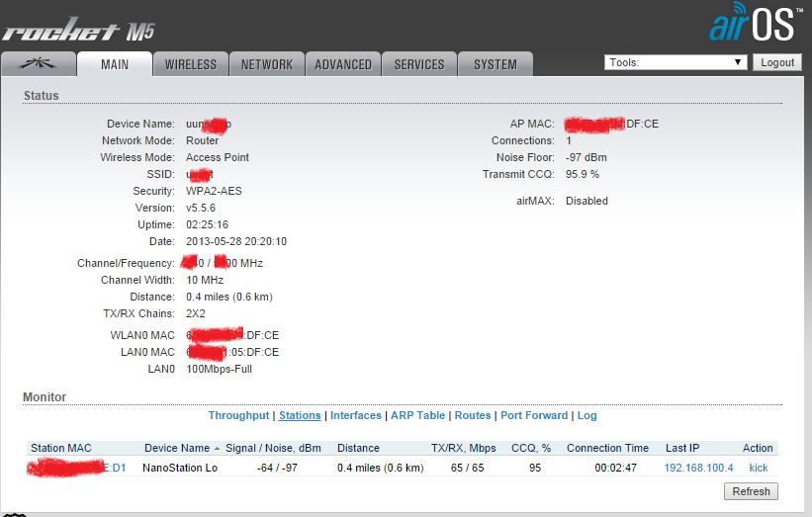This screenshot has width=812, height=517.
Task: Click the Station MAC column header
Action: tap(61, 448)
